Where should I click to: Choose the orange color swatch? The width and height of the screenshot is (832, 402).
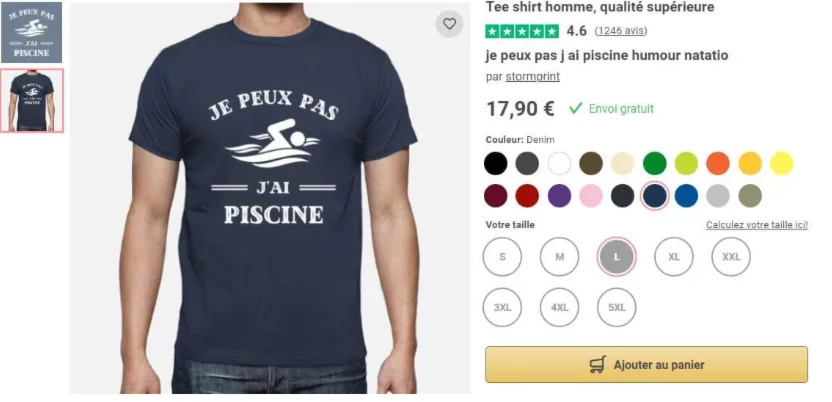[x=718, y=163]
